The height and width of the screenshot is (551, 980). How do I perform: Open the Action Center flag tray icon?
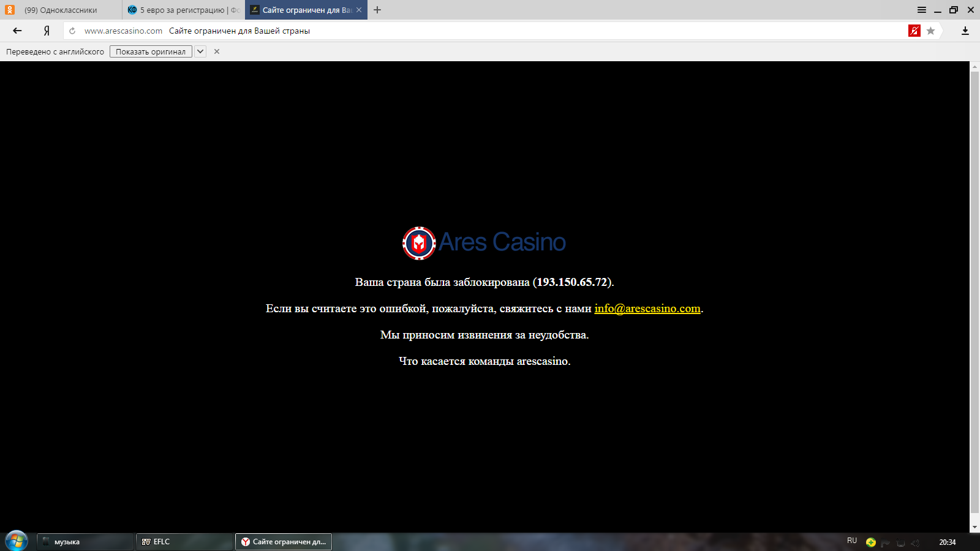pos(886,542)
